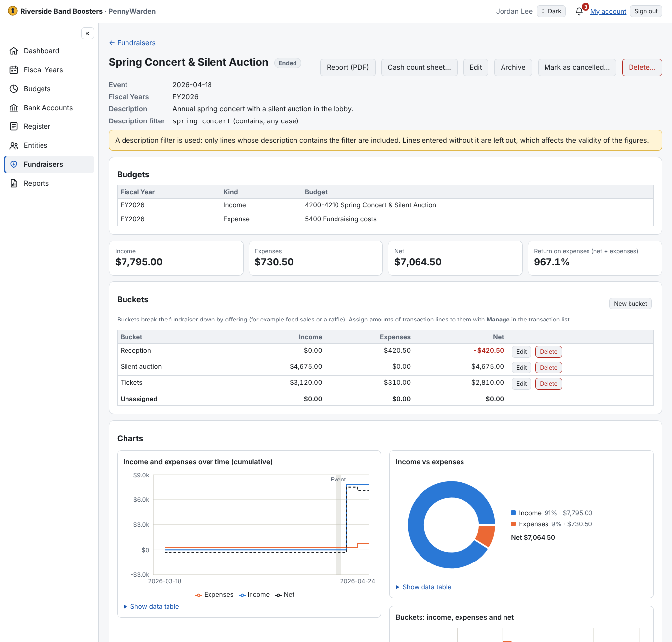This screenshot has height=642, width=672.
Task: Click the Entities people icon
Action: pyautogui.click(x=14, y=145)
